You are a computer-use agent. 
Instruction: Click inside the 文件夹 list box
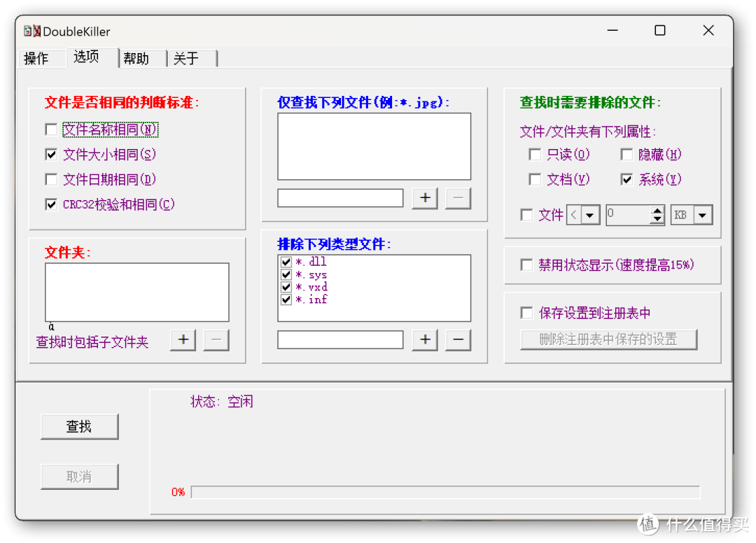click(x=137, y=292)
